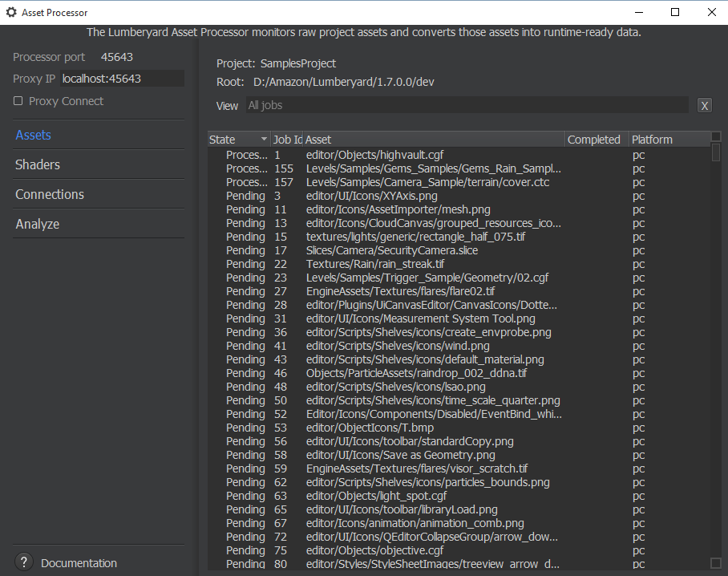Click the State column sort arrow
Image resolution: width=728 pixels, height=576 pixels.
coord(264,140)
